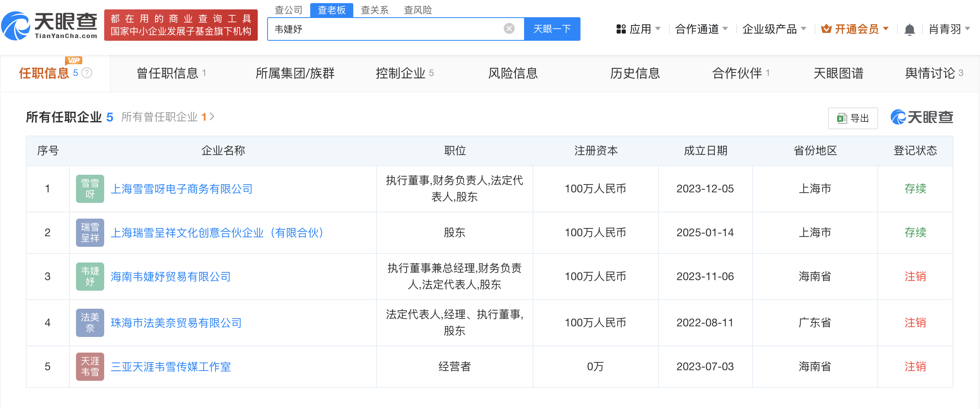Open 珠海市法美奈贸易有限公司 link

(176, 323)
